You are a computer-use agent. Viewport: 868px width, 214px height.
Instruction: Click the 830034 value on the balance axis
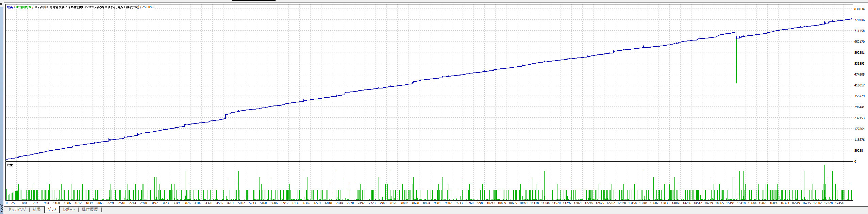point(859,9)
